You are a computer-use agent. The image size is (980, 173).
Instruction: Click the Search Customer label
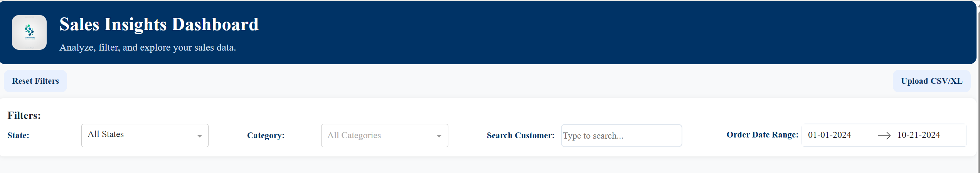(520, 136)
